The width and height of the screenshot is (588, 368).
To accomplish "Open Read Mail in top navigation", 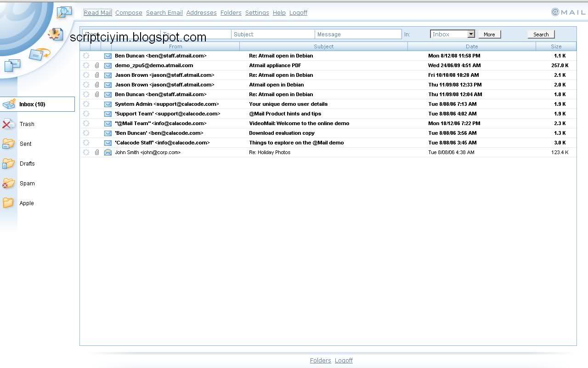I will click(x=98, y=13).
